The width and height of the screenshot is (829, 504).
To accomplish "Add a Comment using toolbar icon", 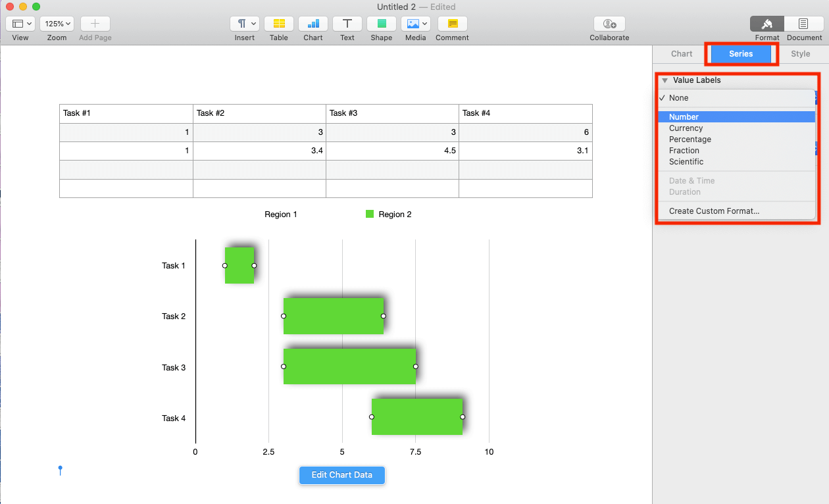I will click(x=452, y=24).
